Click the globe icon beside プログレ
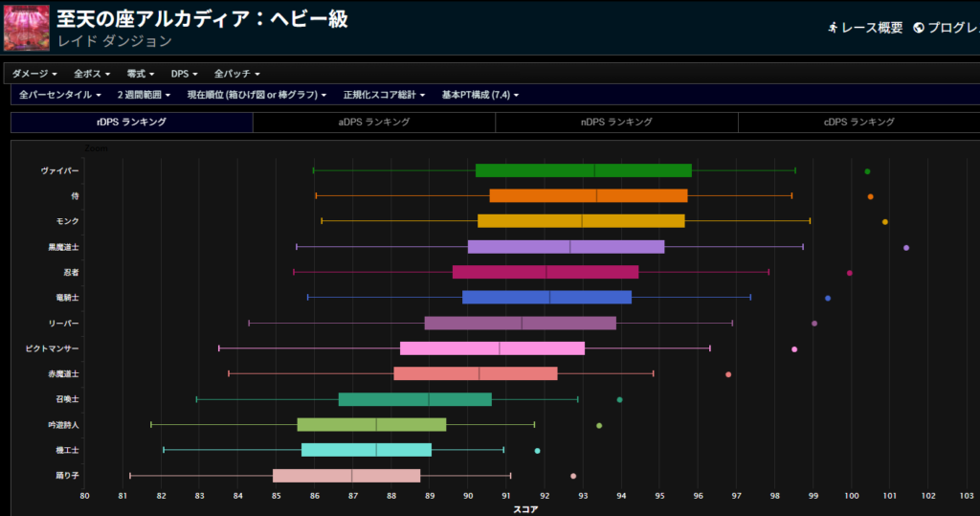This screenshot has width=980, height=516. click(919, 28)
